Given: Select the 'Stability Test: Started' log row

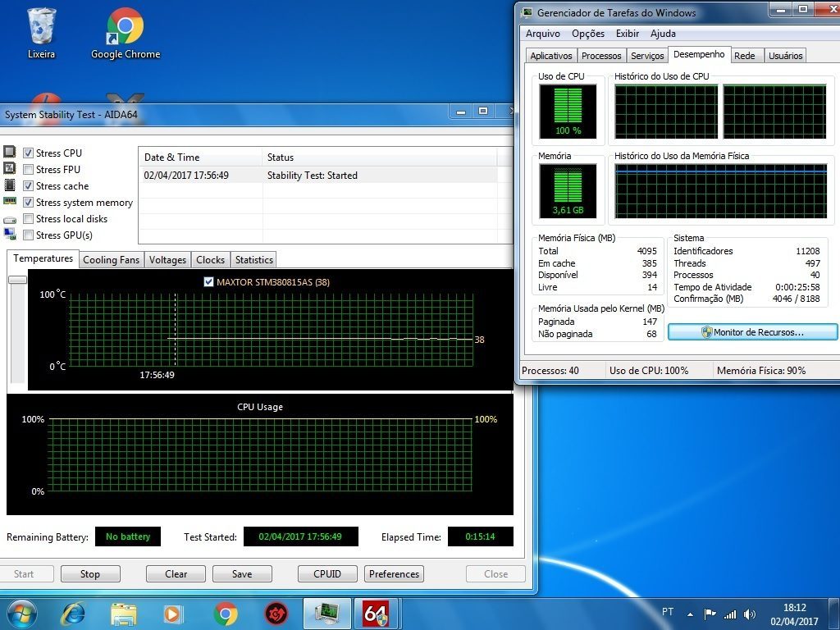Looking at the screenshot, I should [x=317, y=176].
